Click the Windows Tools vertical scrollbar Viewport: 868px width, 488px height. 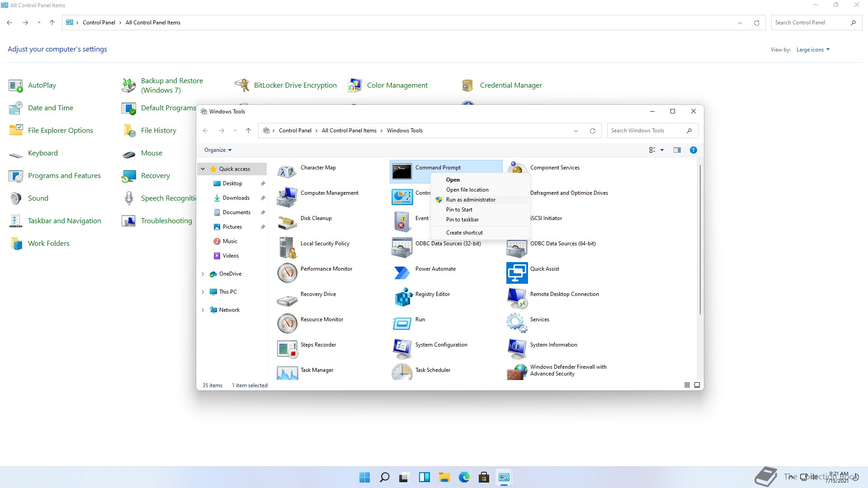(700, 239)
